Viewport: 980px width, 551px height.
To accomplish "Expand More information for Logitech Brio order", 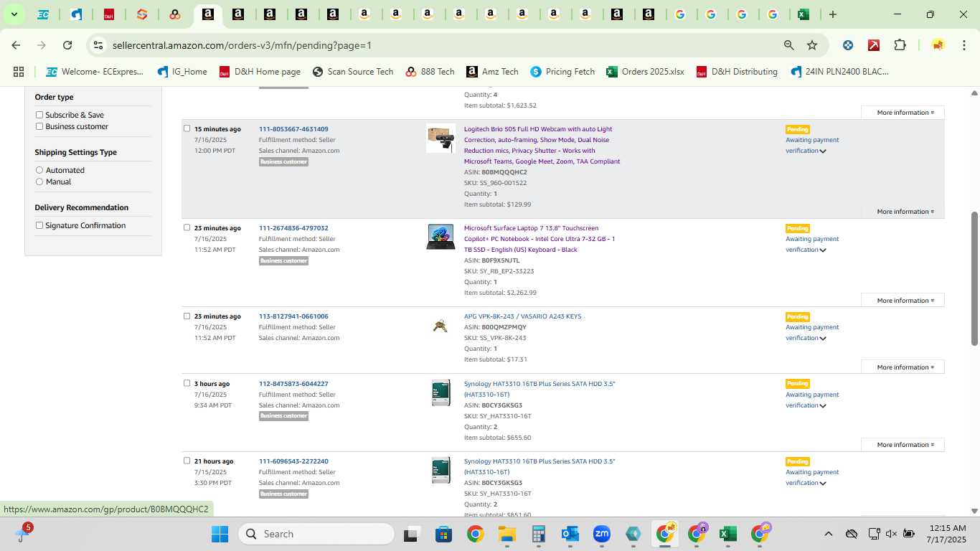I will point(903,212).
